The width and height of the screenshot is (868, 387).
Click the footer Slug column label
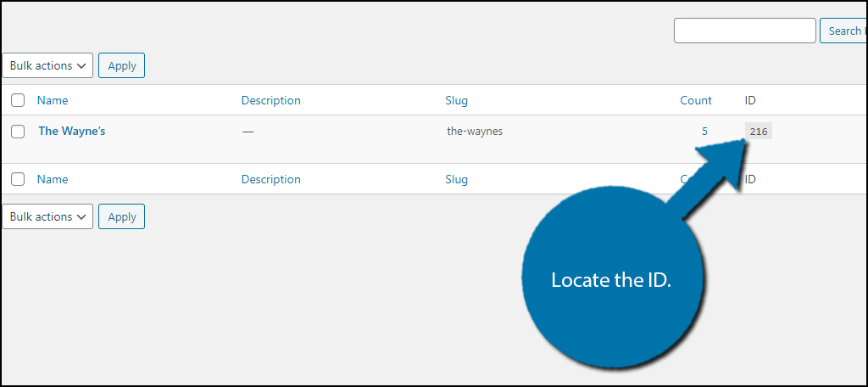pyautogui.click(x=457, y=179)
